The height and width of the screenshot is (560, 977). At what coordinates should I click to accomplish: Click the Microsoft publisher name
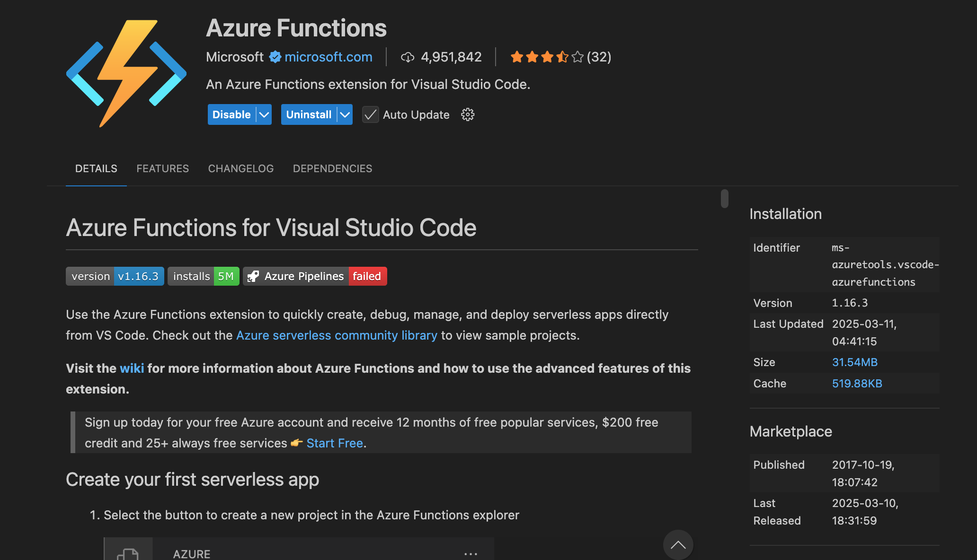coord(235,57)
